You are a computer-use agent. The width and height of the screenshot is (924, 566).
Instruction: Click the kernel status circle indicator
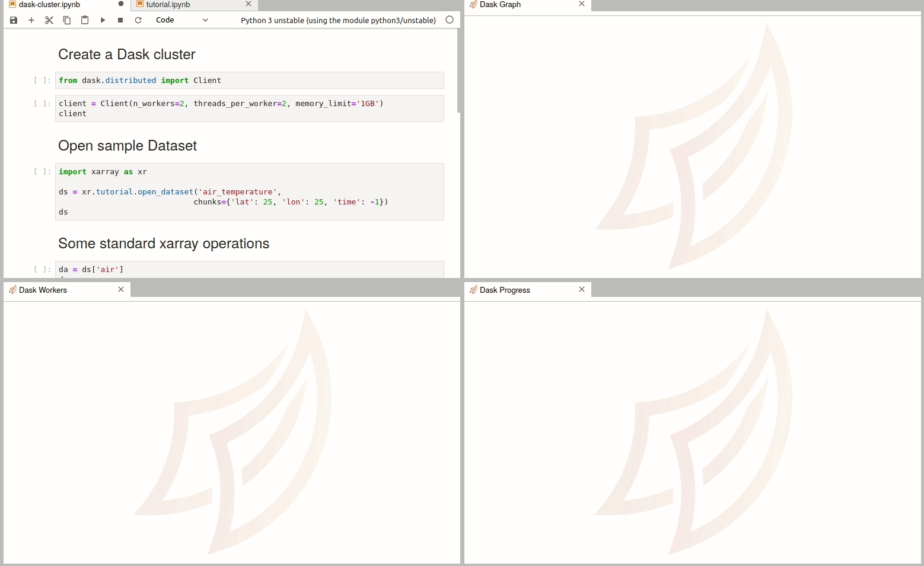450,20
